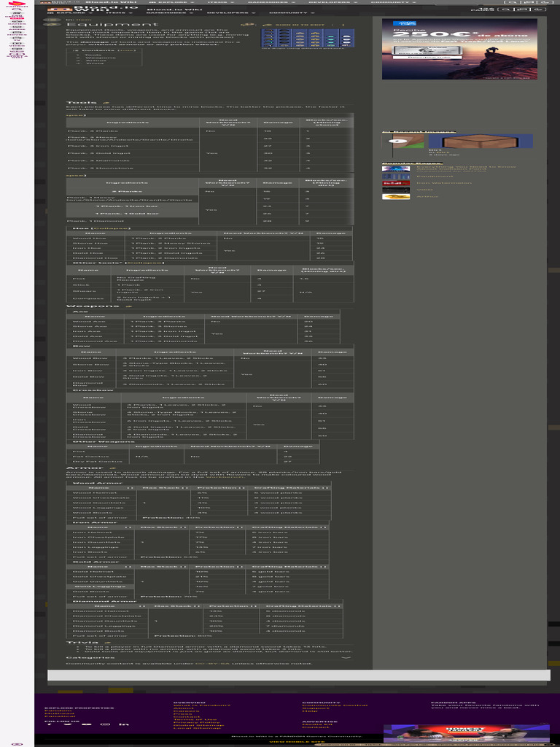Open Fandom's LinkedIn icon in footer
Screen dimensions: 560x747
click(x=124, y=724)
